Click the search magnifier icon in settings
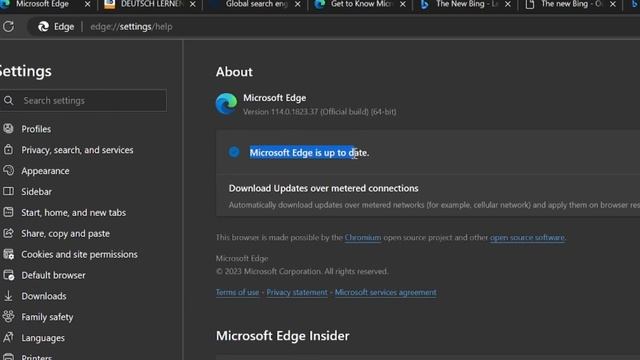 pos(9,100)
